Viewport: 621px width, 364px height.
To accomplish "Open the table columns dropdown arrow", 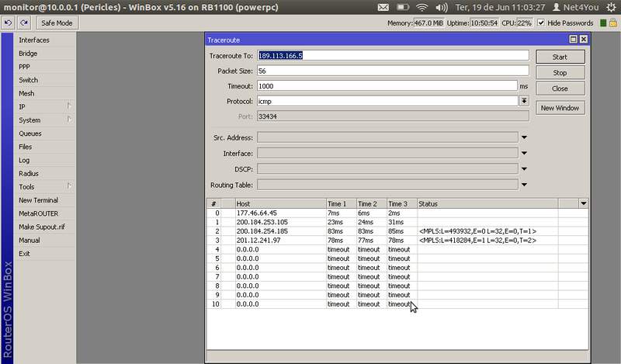I will 584,203.
